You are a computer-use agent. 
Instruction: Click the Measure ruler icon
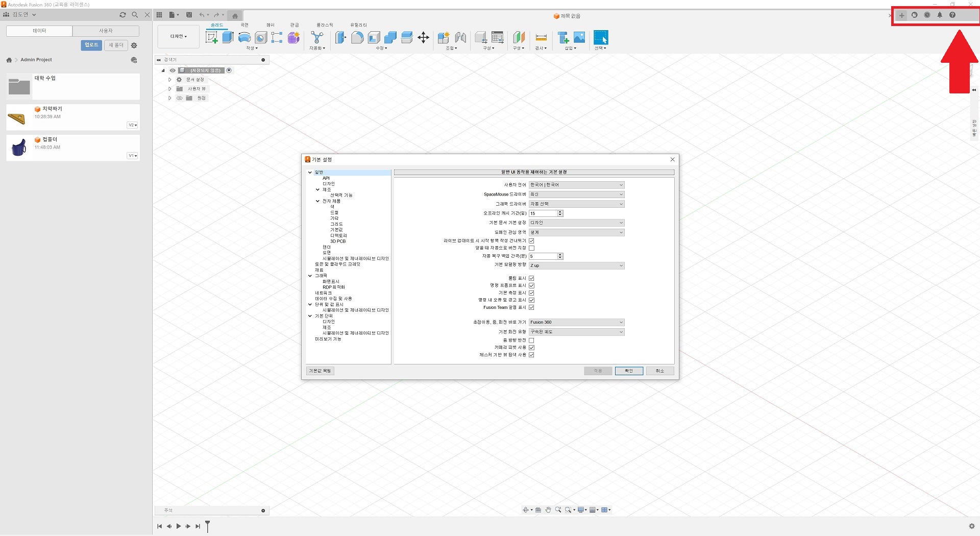point(541,37)
